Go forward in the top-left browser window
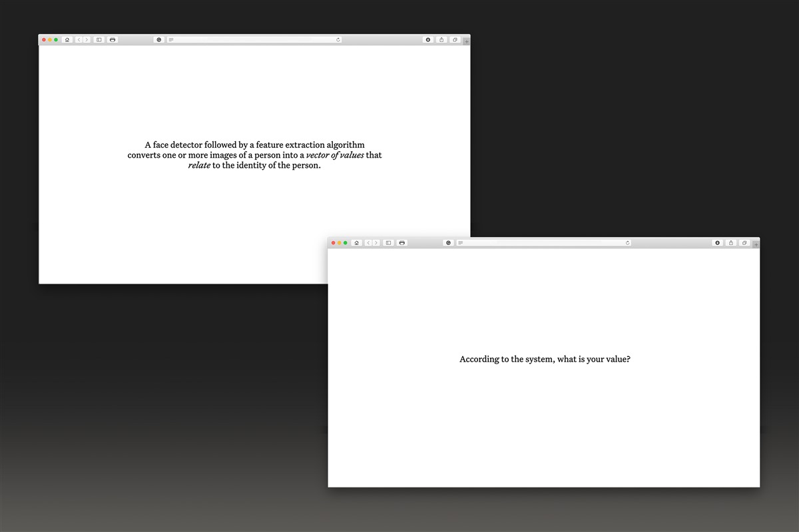 click(x=87, y=40)
